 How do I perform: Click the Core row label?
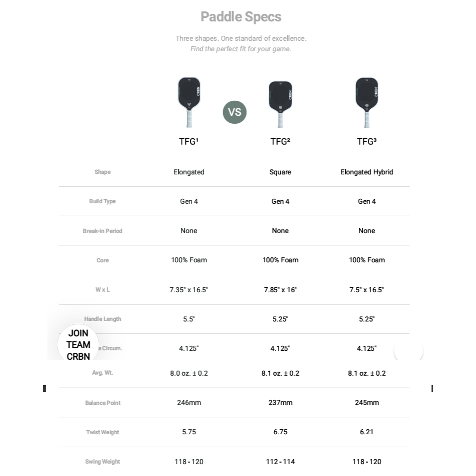click(102, 260)
